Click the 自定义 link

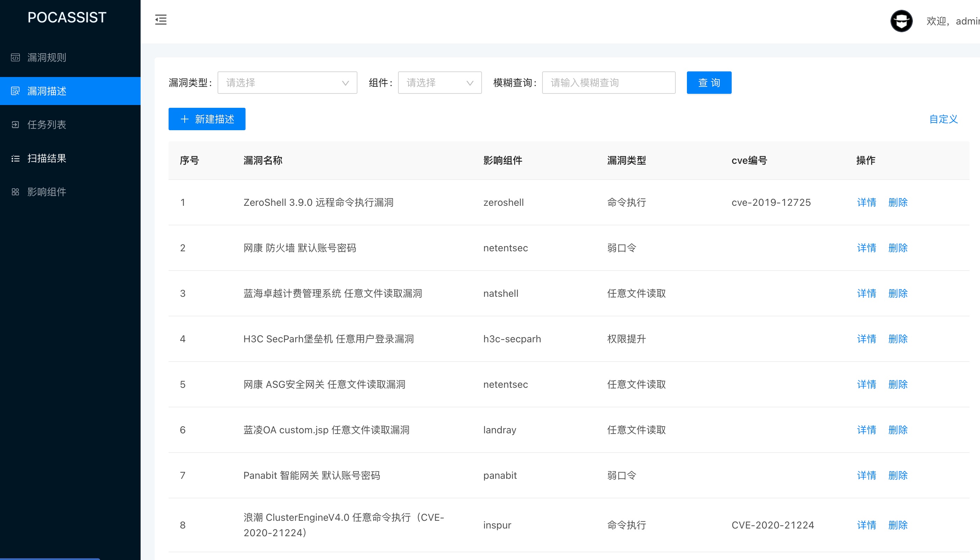[943, 119]
